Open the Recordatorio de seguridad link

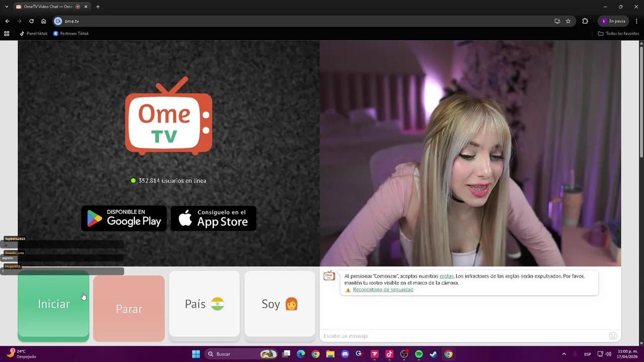[383, 290]
